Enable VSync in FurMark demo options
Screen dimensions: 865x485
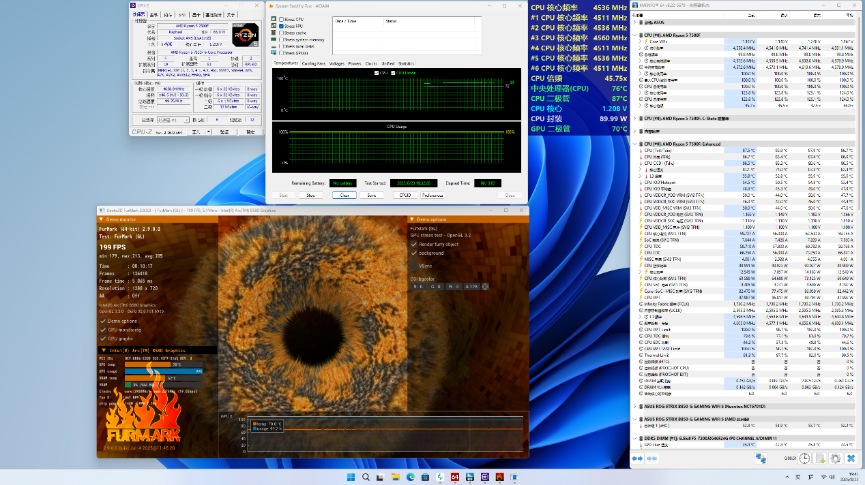pyautogui.click(x=414, y=266)
